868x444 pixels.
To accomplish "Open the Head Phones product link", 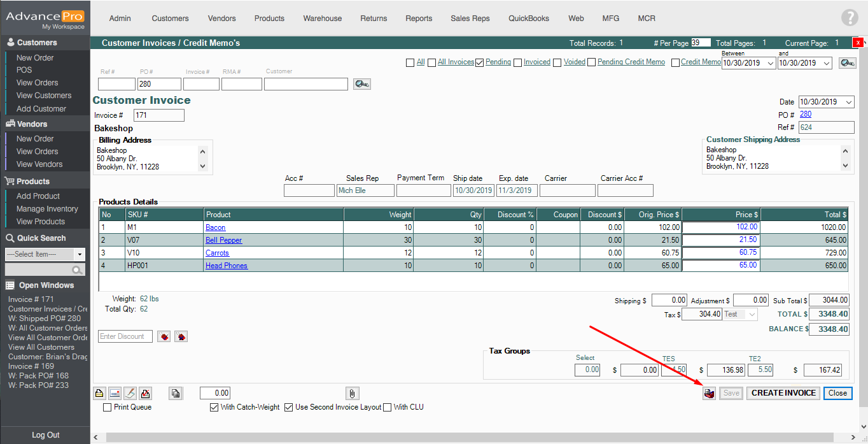I will pos(226,266).
